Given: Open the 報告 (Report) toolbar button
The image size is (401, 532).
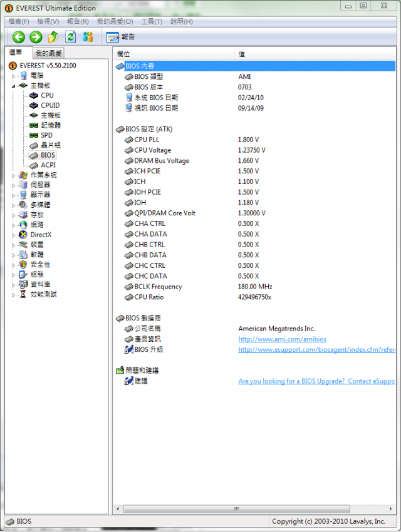Looking at the screenshot, I should pyautogui.click(x=120, y=37).
